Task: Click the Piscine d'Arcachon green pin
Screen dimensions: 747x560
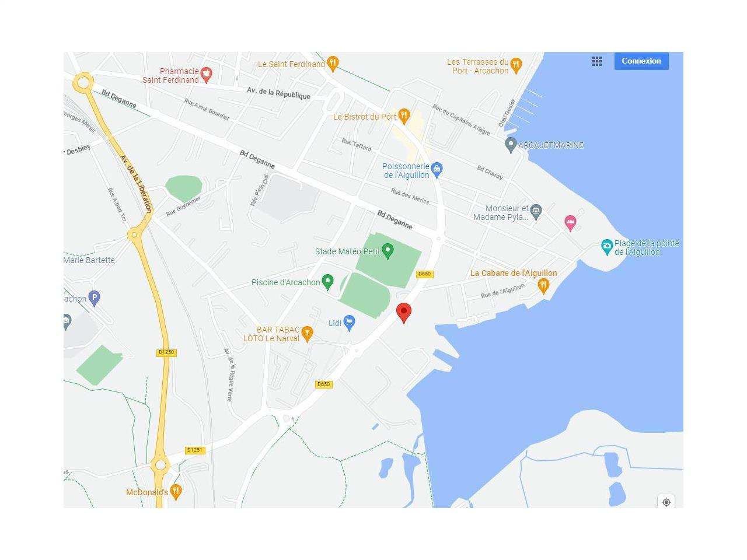Action: pos(327,282)
